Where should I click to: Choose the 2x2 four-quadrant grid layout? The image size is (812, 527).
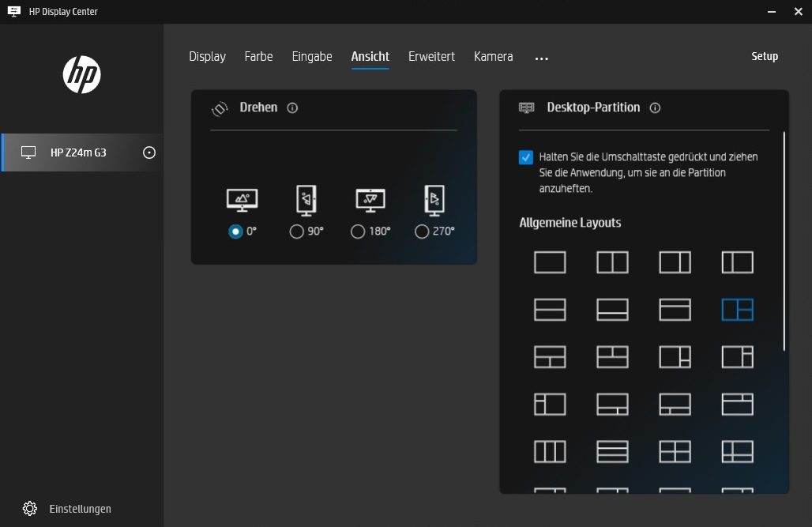click(675, 451)
